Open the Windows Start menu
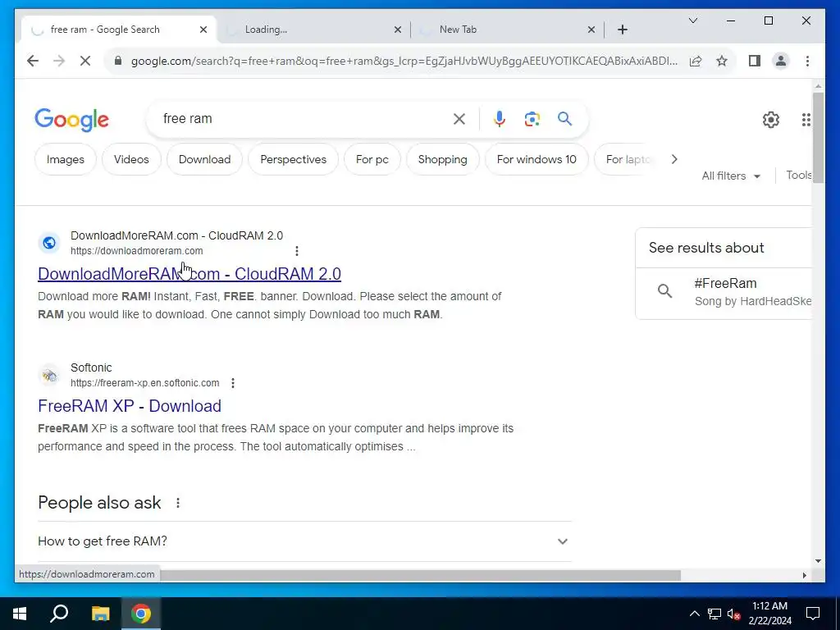The image size is (840, 630). point(20,614)
